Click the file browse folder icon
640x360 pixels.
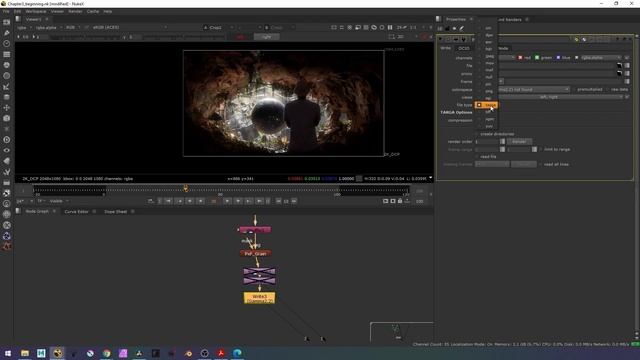(619, 65)
